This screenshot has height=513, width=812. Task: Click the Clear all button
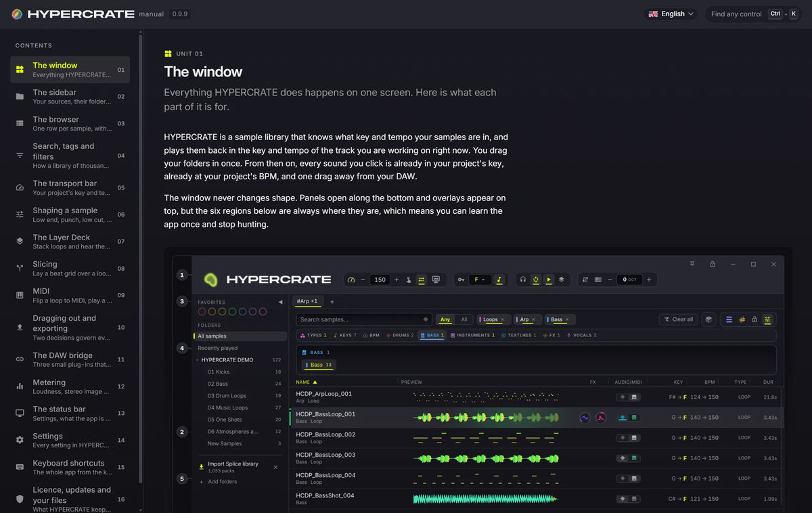(678, 319)
